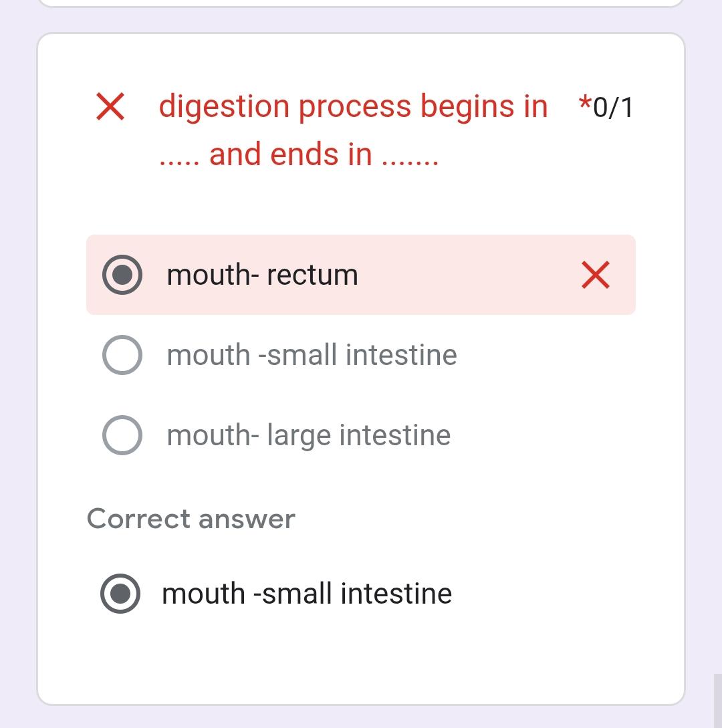Click the blank dots before "and ends in"
The height and width of the screenshot is (728, 722).
[178, 160]
